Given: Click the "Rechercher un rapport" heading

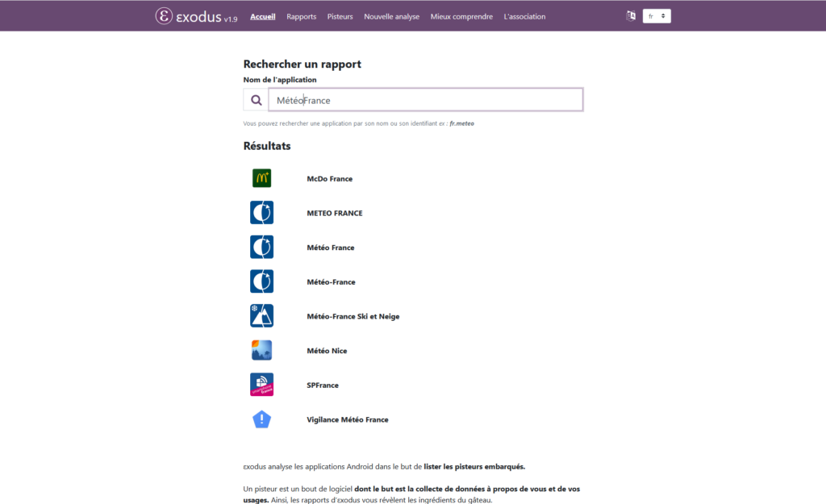Looking at the screenshot, I should pos(302,64).
